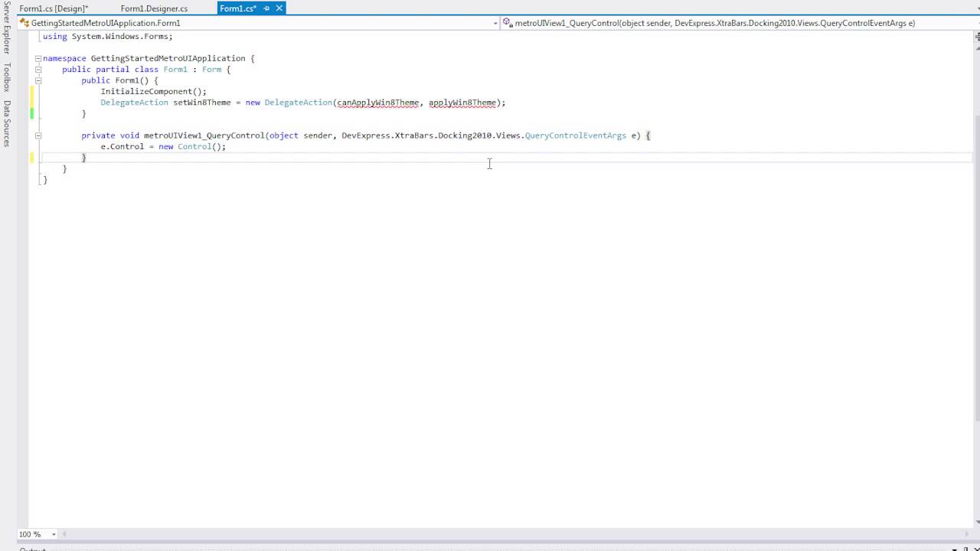This screenshot has height=551, width=980.
Task: Collapse the namespace GettingStartedMetroUIApplication block
Action: click(x=38, y=58)
